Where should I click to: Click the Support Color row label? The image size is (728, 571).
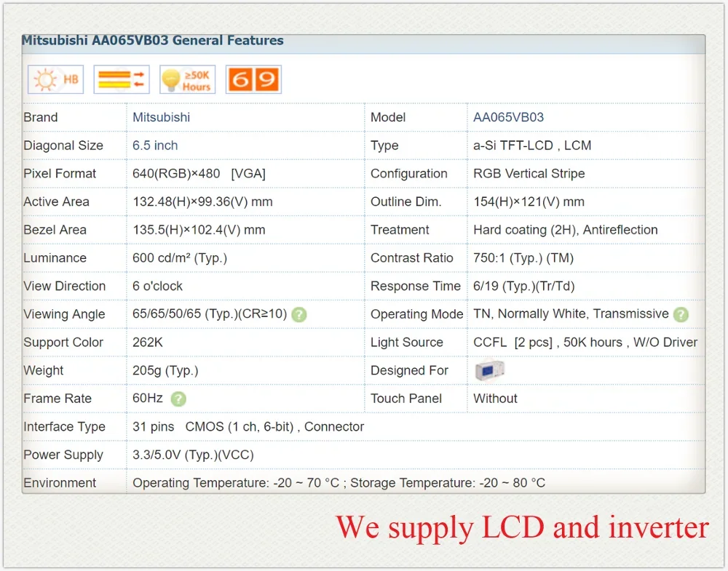[63, 343]
